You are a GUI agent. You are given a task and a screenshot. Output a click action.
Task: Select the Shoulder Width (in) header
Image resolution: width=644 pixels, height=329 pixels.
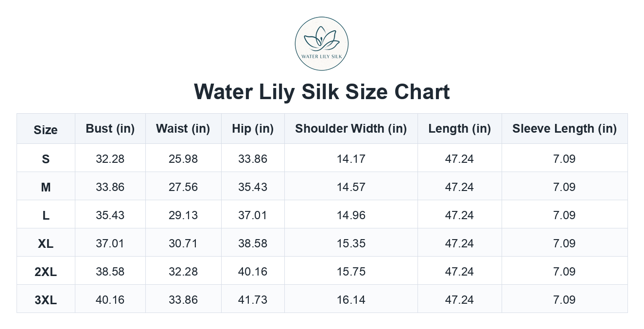pyautogui.click(x=351, y=129)
